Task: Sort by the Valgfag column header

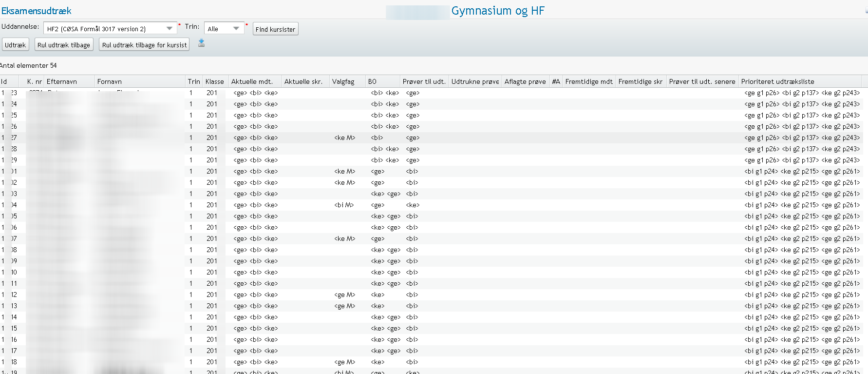Action: tap(348, 81)
